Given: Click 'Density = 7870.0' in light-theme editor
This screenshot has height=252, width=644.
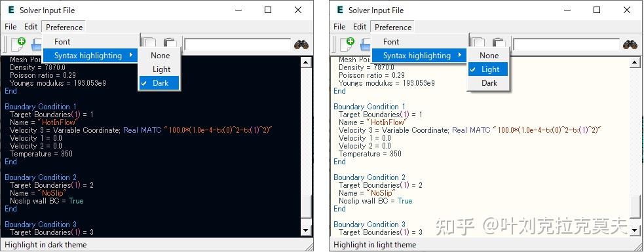Looking at the screenshot, I should tap(366, 67).
